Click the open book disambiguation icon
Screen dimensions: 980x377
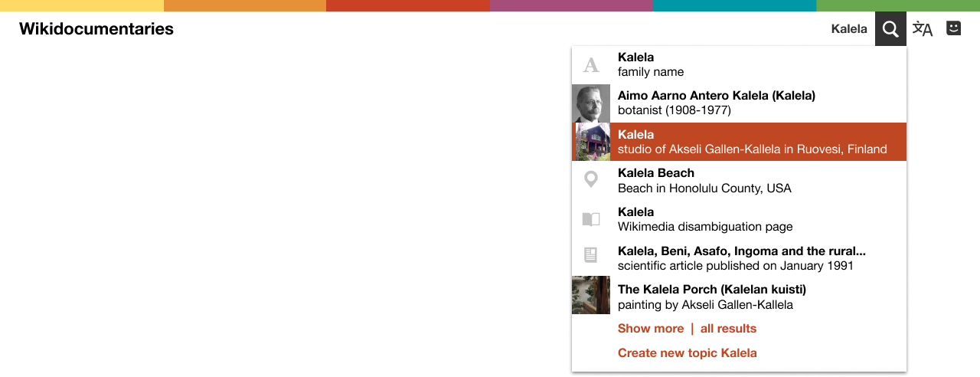coord(591,219)
